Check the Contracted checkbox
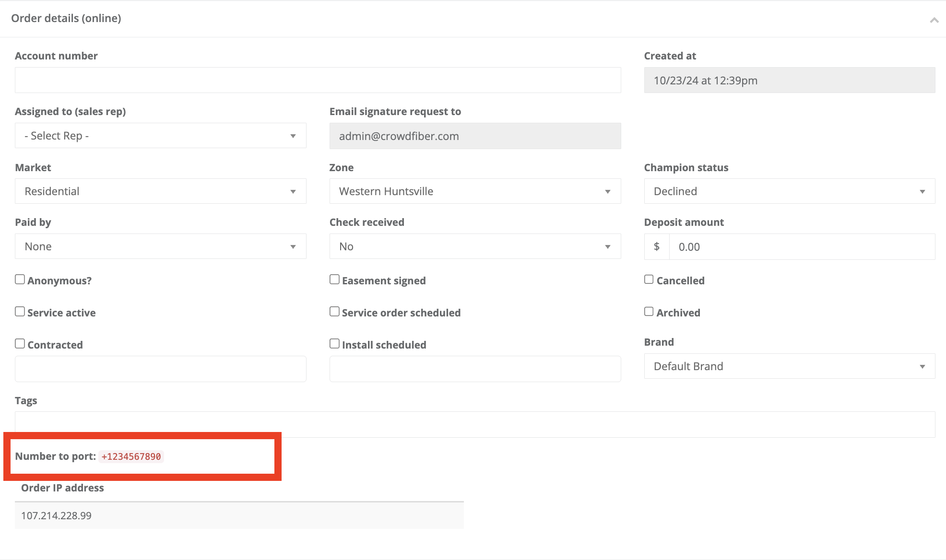Viewport: 946px width, 560px height. point(20,344)
